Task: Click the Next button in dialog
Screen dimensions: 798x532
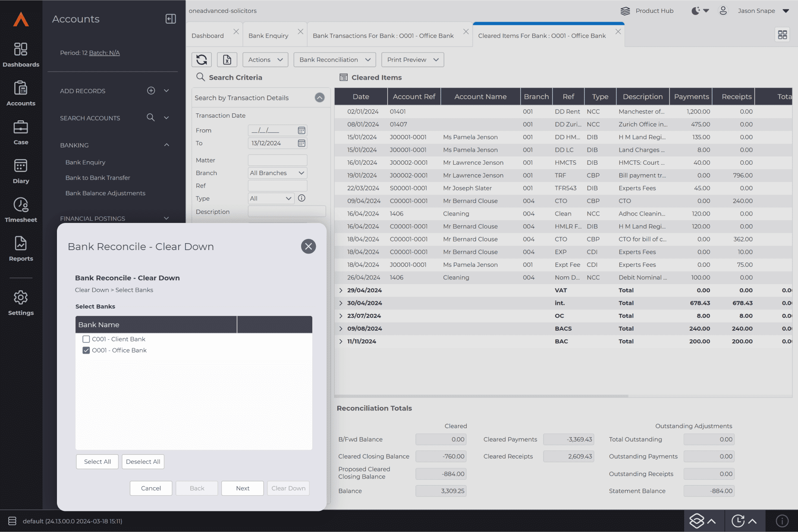Action: [242, 488]
